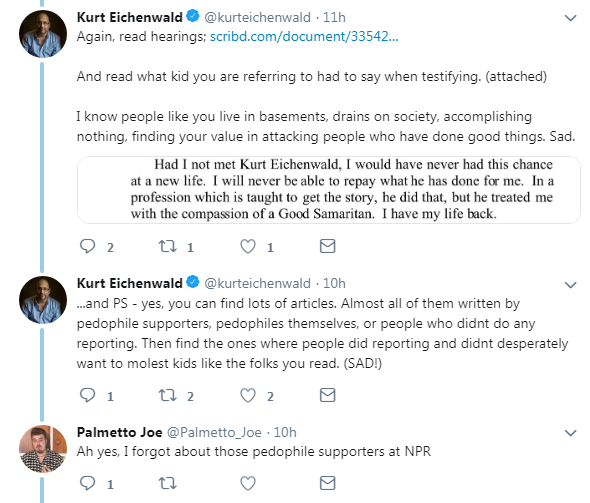This screenshot has height=503, width=590.
Task: Share the 10h 'and PS' tweet by message
Action: (327, 395)
